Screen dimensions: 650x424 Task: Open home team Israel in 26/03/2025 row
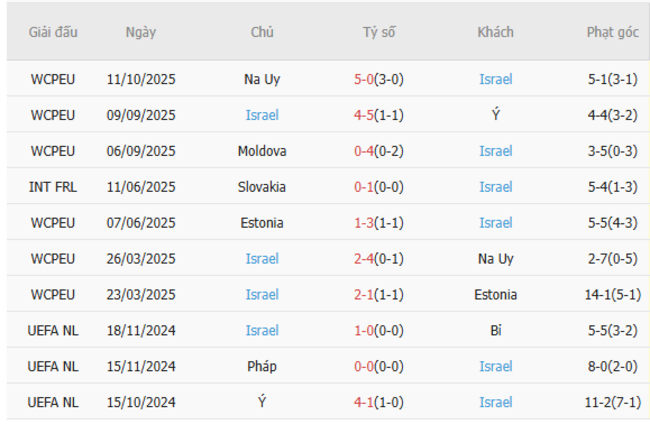point(262,259)
